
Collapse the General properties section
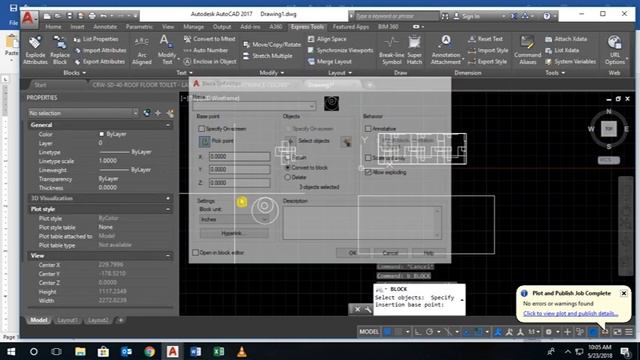click(168, 125)
